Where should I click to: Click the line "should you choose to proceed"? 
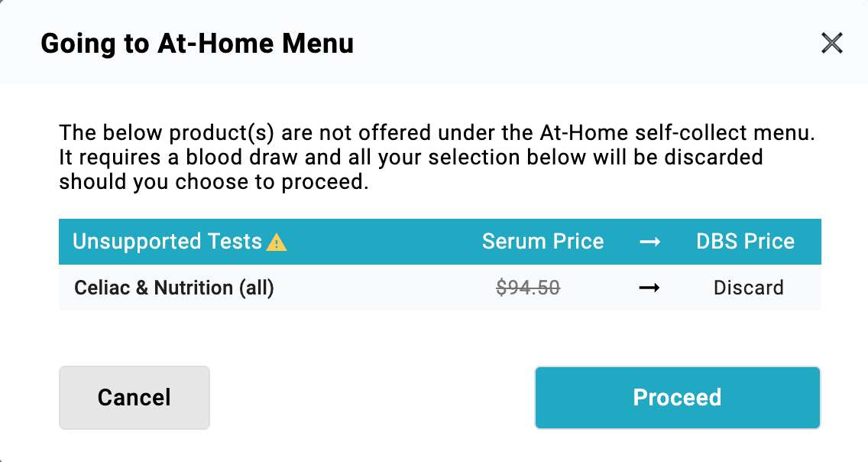214,184
